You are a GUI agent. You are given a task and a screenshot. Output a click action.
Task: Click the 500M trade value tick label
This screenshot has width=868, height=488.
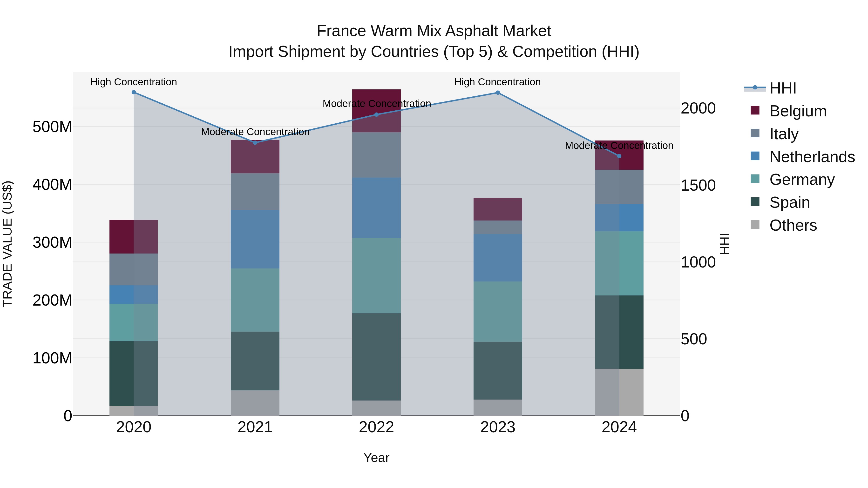(x=52, y=127)
